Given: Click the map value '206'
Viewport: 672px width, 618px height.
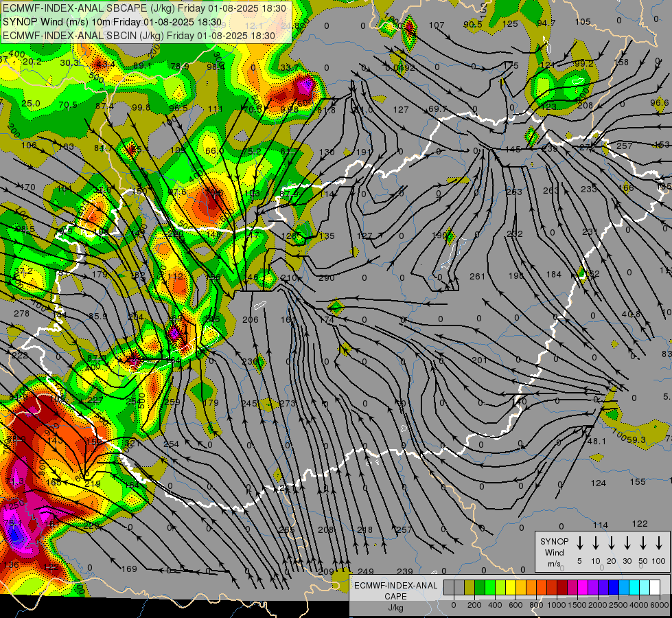Looking at the screenshot, I should click(x=251, y=319).
